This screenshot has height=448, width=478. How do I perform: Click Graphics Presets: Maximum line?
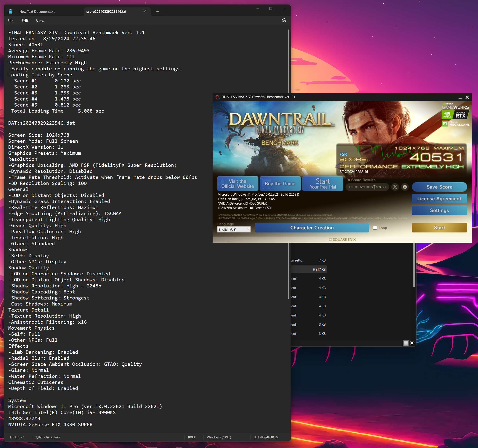click(x=44, y=153)
